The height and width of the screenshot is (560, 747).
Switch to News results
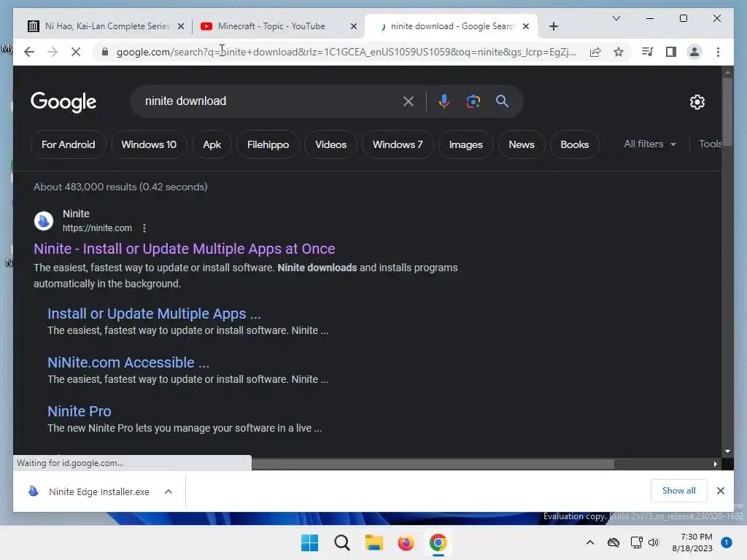pyautogui.click(x=521, y=145)
